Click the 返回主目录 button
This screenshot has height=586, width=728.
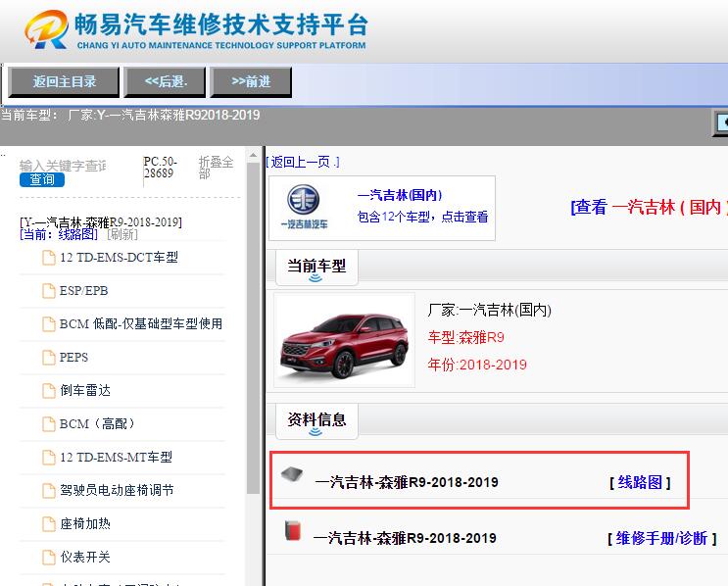[x=64, y=81]
